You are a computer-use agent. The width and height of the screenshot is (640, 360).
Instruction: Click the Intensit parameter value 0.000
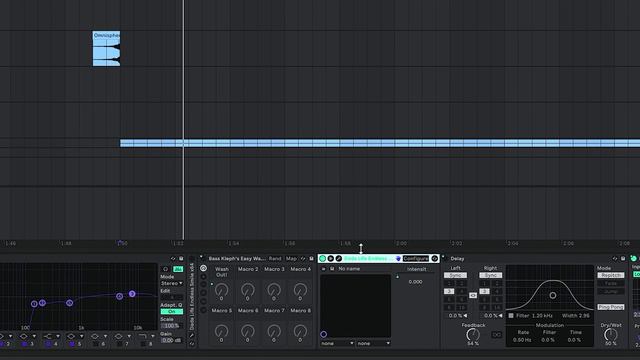click(x=416, y=282)
